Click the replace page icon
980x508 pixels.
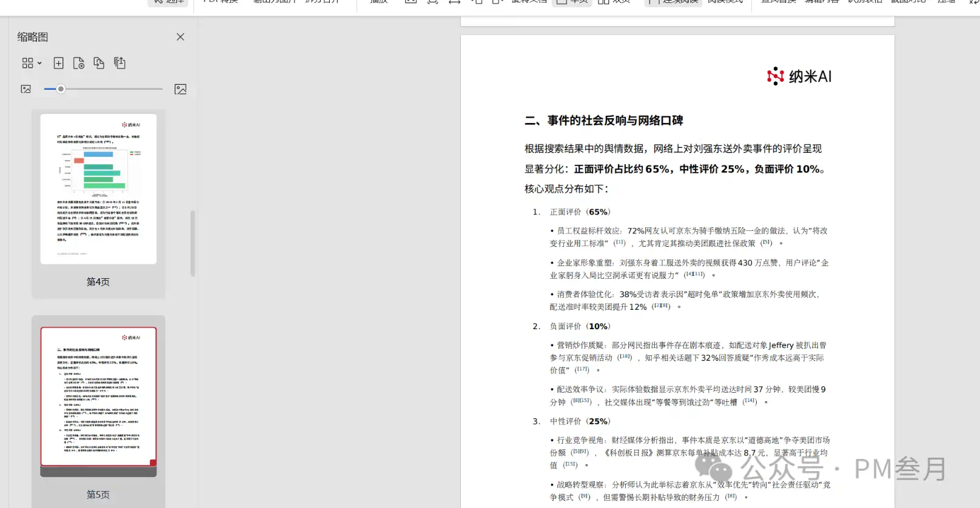[99, 63]
